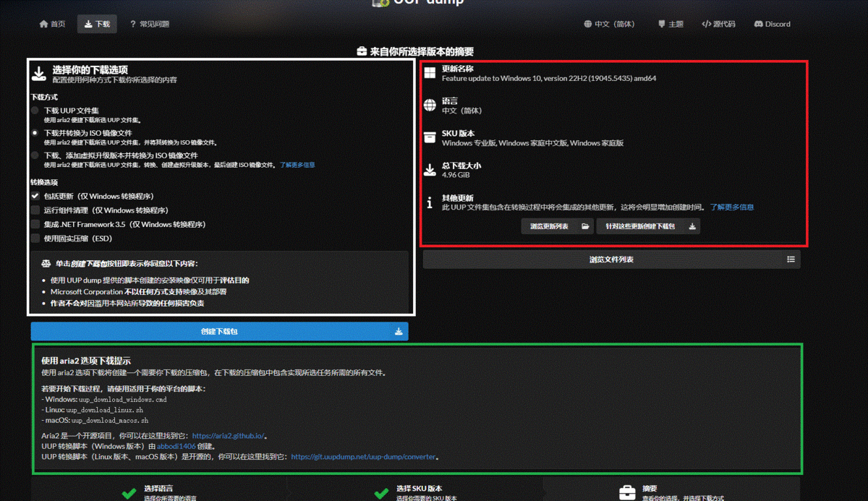This screenshot has width=868, height=501.
Task: Click the update name Feature update to Windows 10 text
Action: [x=549, y=78]
